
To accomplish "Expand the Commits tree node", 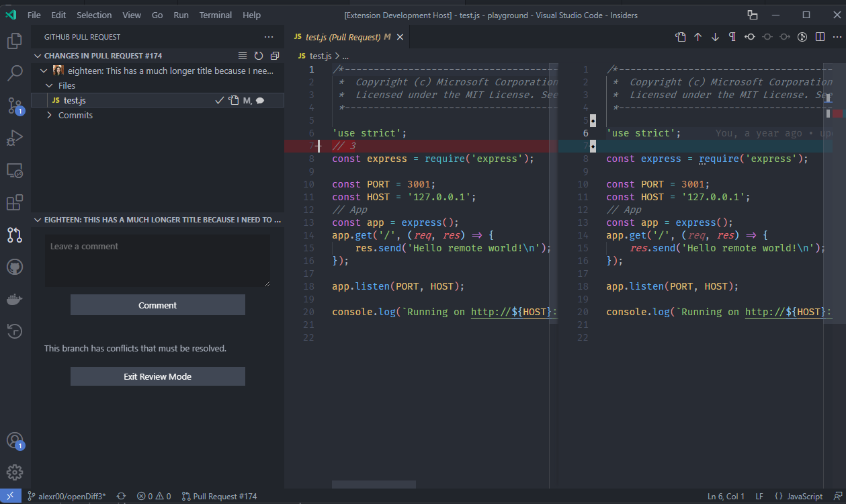I will pyautogui.click(x=49, y=115).
